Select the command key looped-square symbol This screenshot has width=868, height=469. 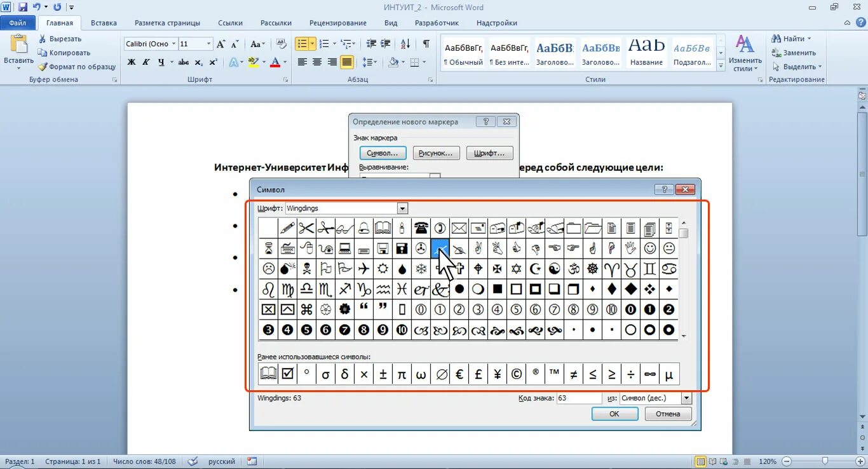point(306,309)
